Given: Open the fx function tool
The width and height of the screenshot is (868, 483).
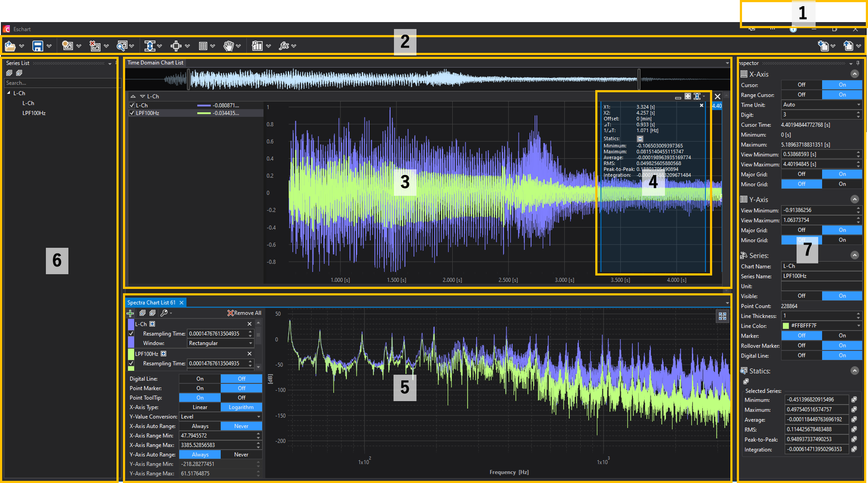Looking at the screenshot, I should tap(284, 46).
